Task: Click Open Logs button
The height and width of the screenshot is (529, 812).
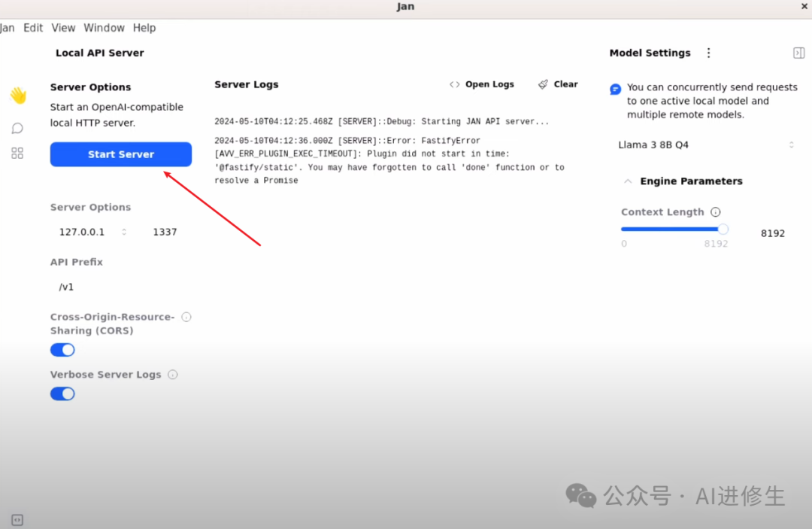Action: pos(482,84)
